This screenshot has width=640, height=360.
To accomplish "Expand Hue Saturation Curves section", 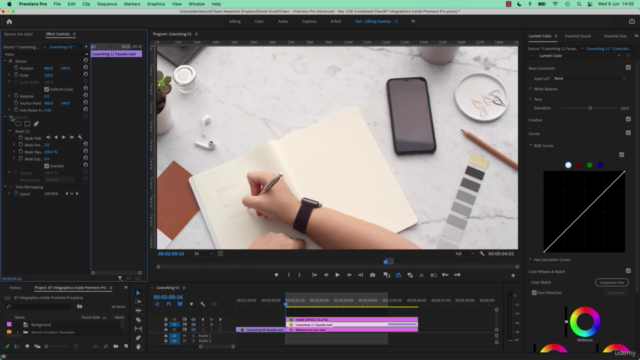I will [x=531, y=259].
